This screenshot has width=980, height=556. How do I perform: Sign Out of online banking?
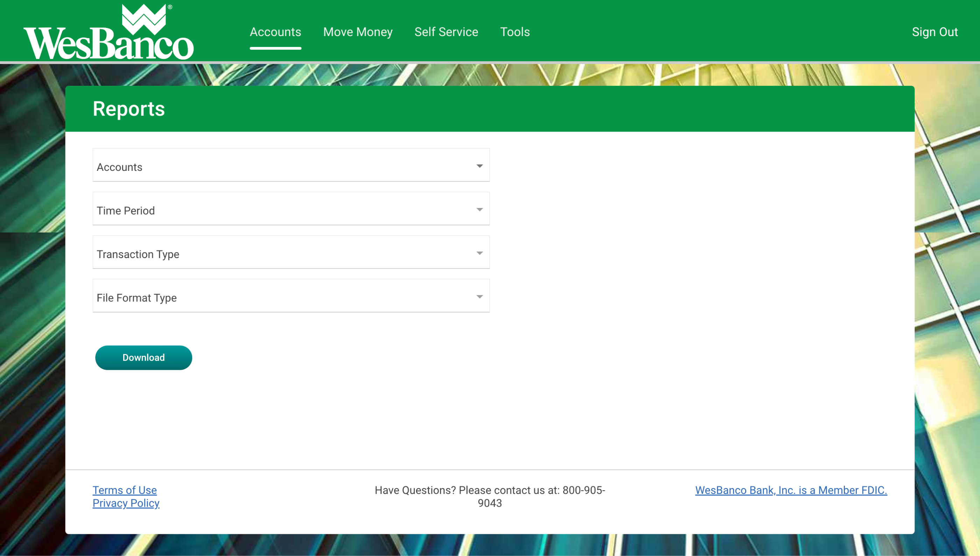pos(934,32)
